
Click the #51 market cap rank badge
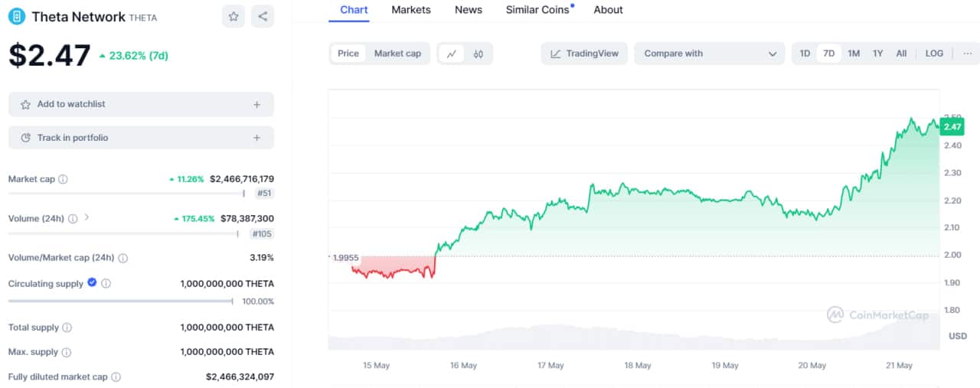[264, 194]
